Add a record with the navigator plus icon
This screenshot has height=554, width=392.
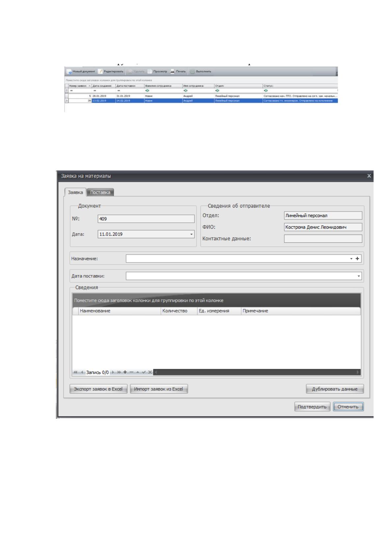pos(125,372)
